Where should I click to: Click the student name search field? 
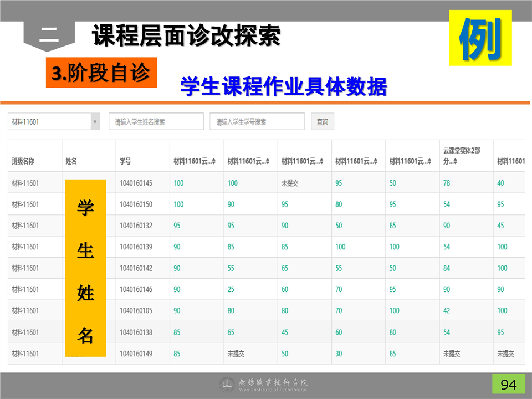click(156, 122)
